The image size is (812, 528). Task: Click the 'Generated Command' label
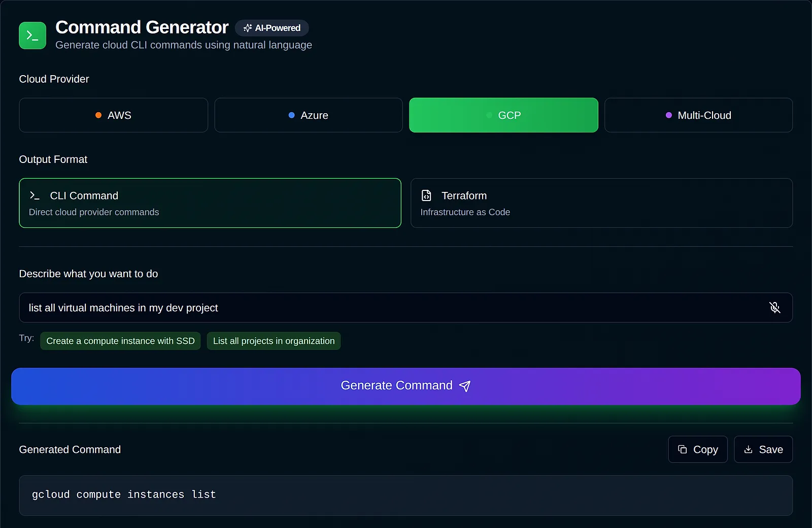[x=70, y=450]
